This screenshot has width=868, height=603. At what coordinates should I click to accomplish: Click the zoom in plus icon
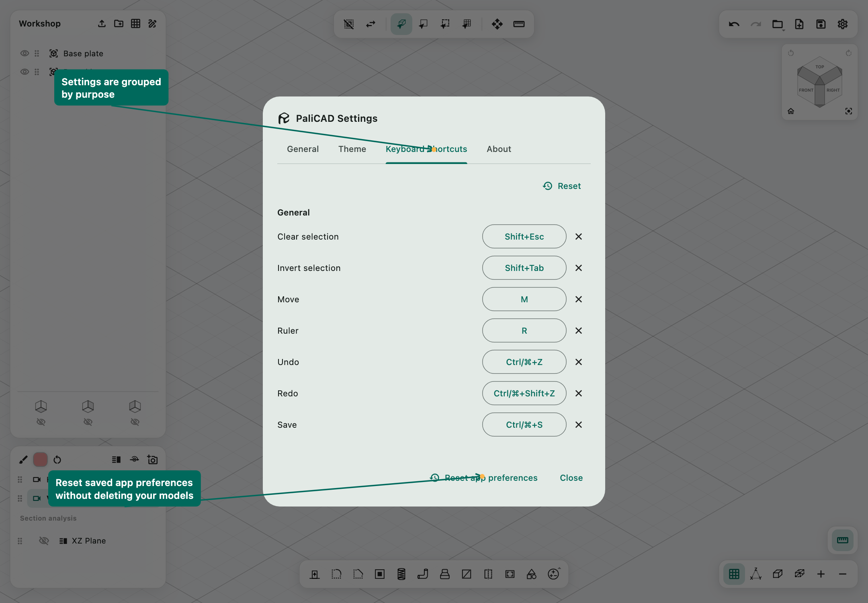pyautogui.click(x=821, y=574)
